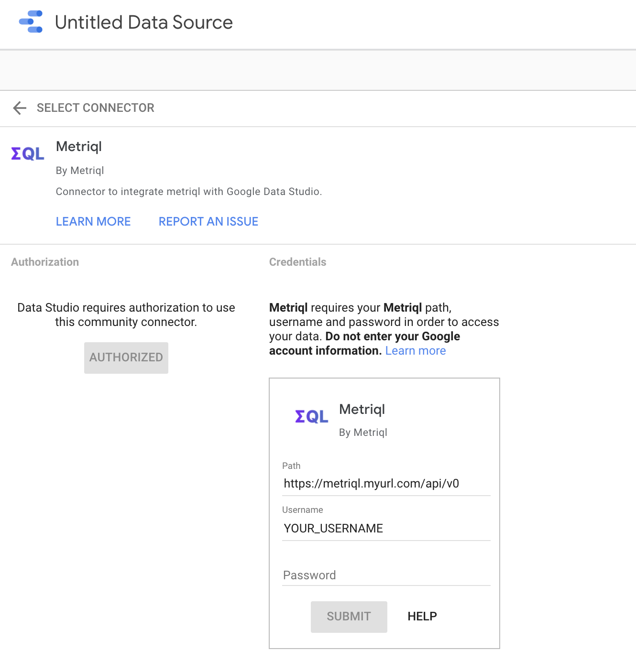Go back via SELECT CONNECTOR label
This screenshot has height=672, width=636.
(x=95, y=108)
